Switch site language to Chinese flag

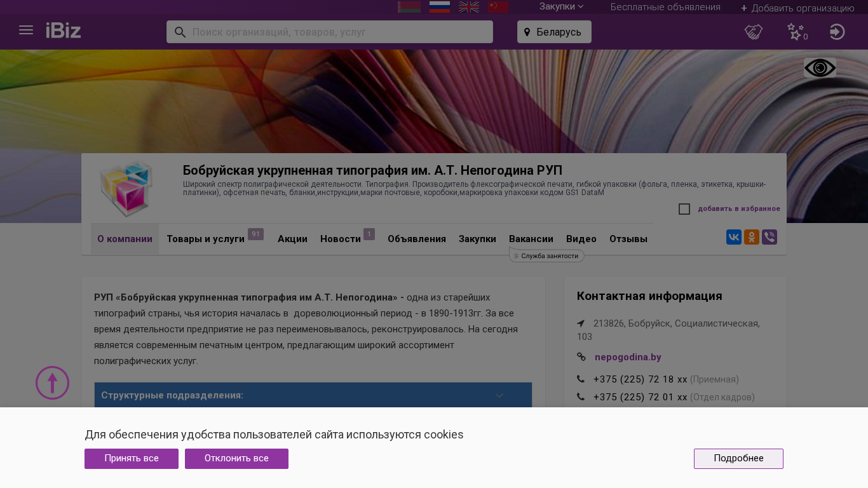pos(498,7)
